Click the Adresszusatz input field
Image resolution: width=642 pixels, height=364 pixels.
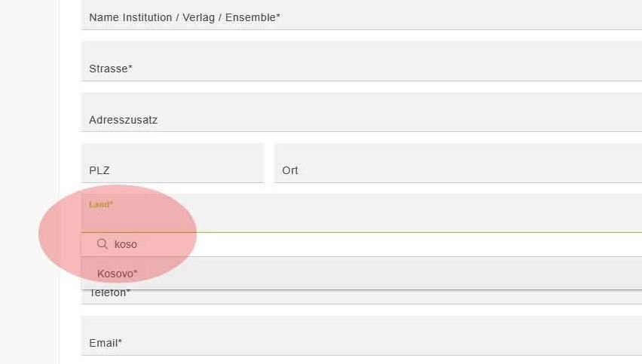(x=362, y=112)
